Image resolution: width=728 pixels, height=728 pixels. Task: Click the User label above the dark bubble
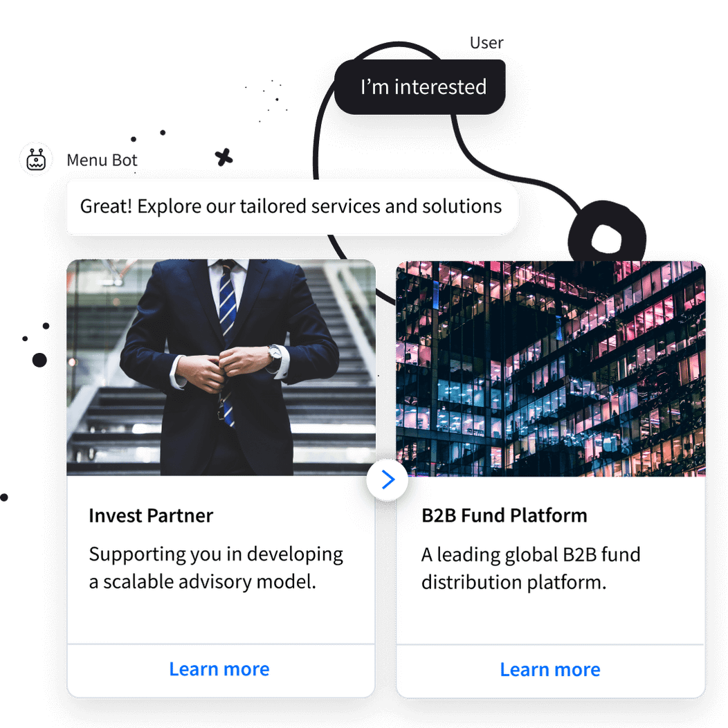point(486,43)
